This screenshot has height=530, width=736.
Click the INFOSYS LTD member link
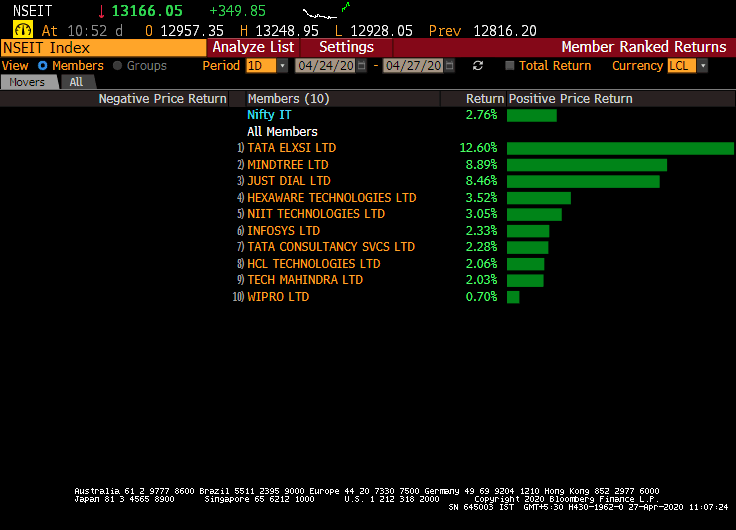(x=283, y=231)
